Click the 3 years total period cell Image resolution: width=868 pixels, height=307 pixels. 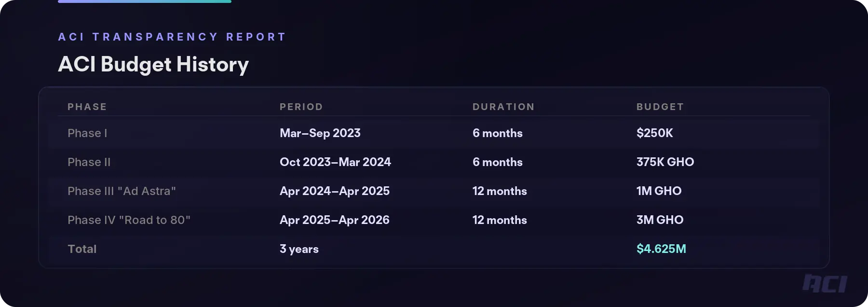click(299, 249)
